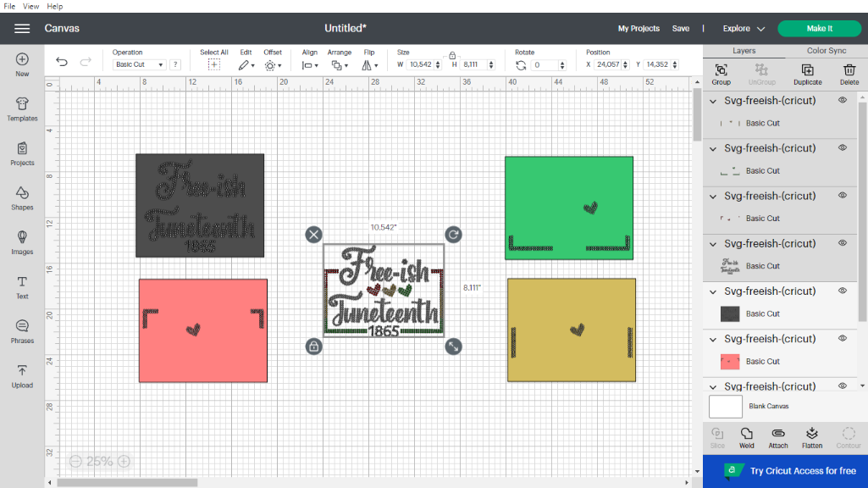Hide the fifth Svg-freeish layer with dark swatch

tap(842, 291)
